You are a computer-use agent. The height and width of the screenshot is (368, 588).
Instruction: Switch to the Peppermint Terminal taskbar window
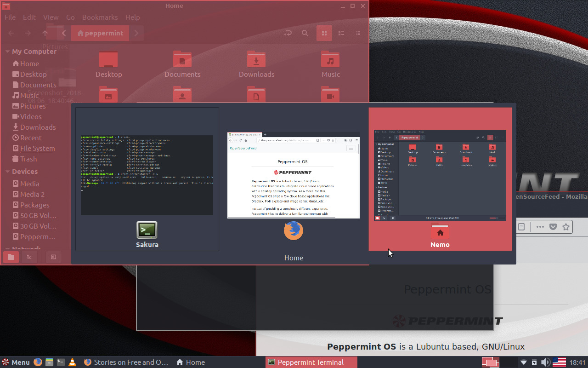click(x=311, y=362)
